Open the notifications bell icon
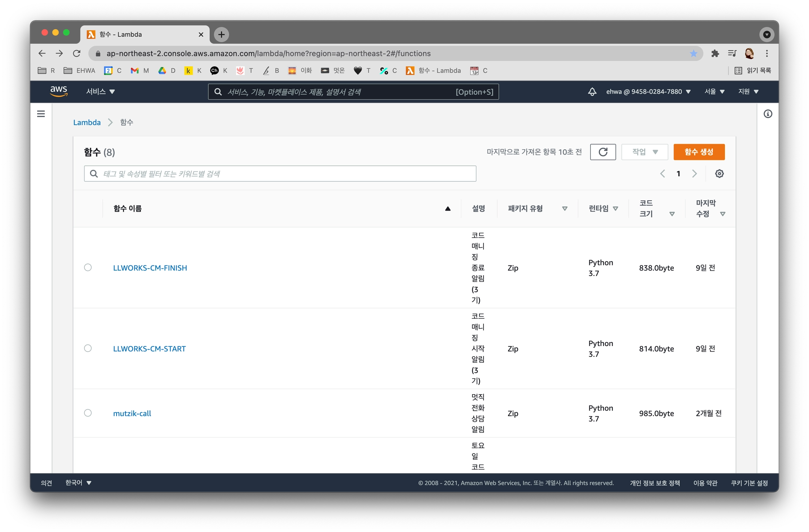Screen dimensions: 809x532 click(x=592, y=92)
